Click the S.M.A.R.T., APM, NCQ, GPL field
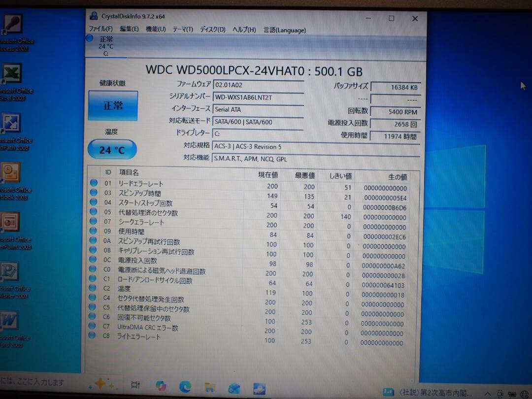The width and height of the screenshot is (532, 399). point(316,159)
